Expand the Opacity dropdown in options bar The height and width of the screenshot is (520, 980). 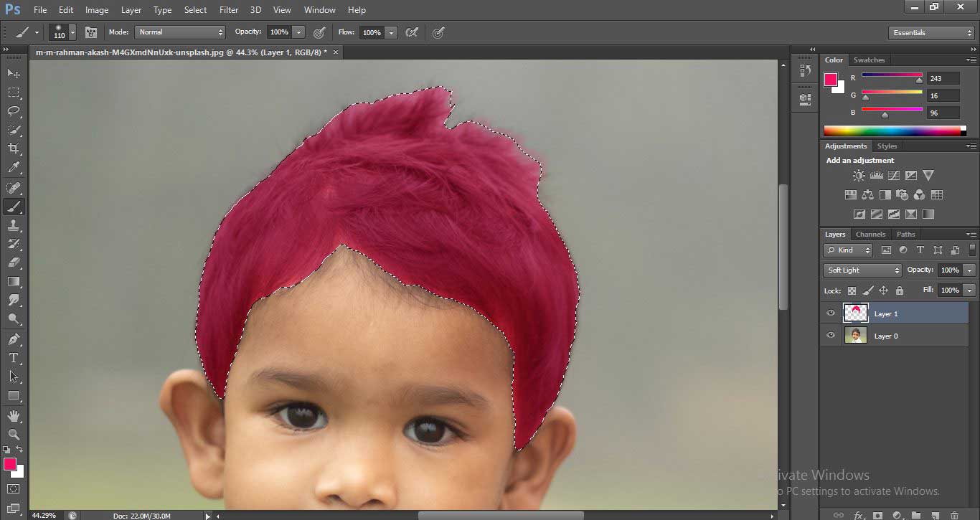click(x=297, y=32)
